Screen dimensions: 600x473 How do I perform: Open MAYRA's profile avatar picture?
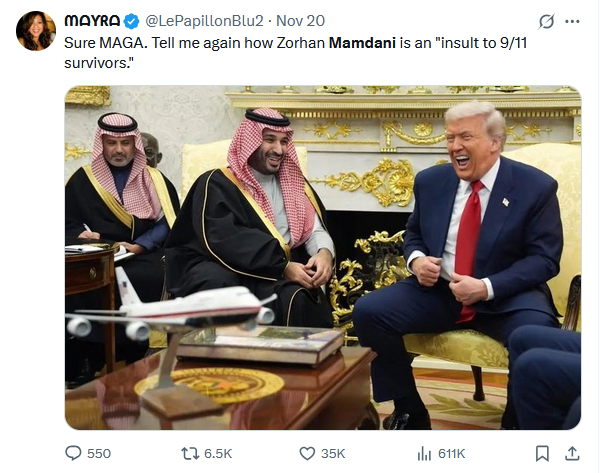(x=36, y=31)
